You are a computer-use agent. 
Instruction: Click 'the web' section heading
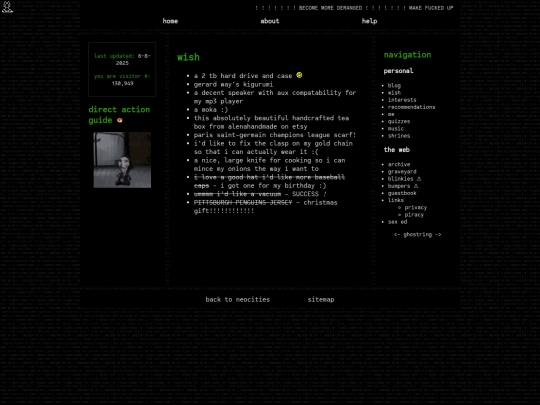click(397, 150)
